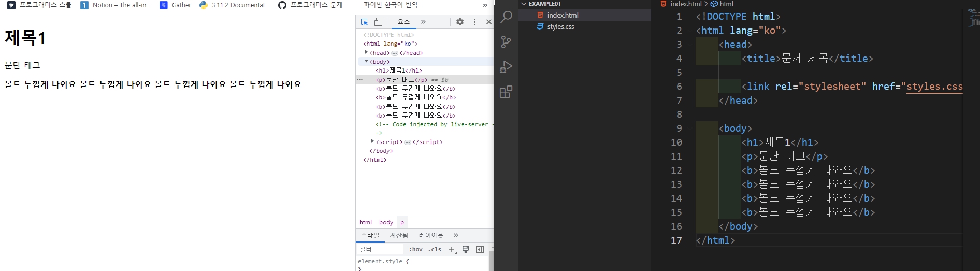Show hidden bookmarks with the overflow chevron
This screenshot has height=271, width=980.
click(485, 5)
